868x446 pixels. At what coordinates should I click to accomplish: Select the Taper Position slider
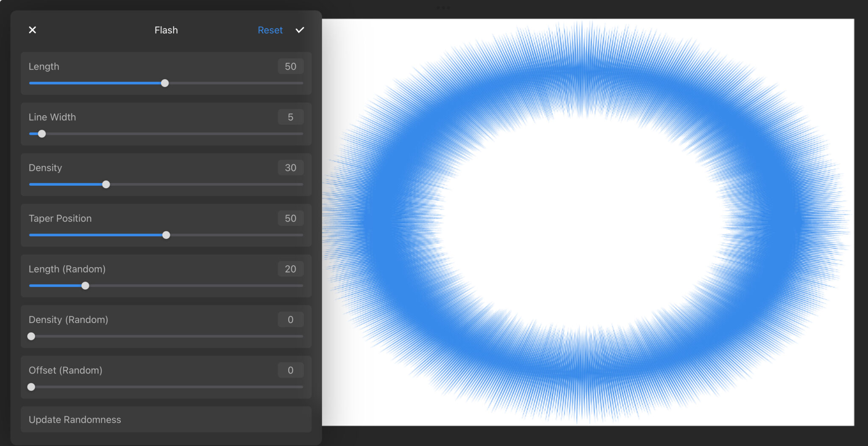(166, 234)
